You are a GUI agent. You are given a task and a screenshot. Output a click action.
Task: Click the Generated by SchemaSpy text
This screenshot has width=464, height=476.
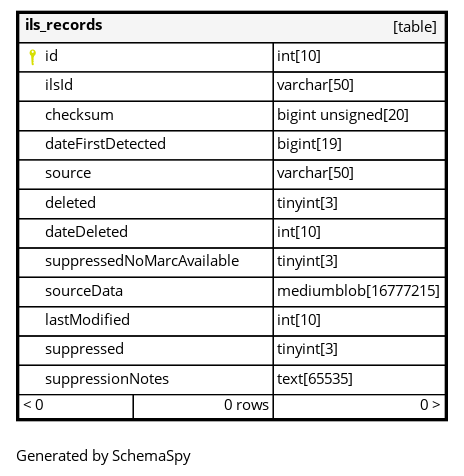(103, 456)
